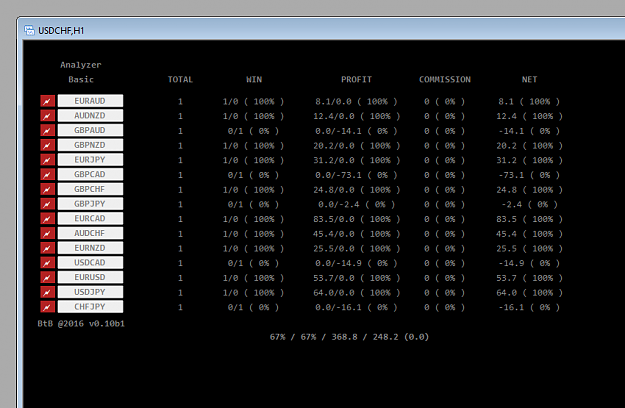Click the GBPCHF profit value 24.8/0.0
The image size is (625, 408).
pos(334,190)
